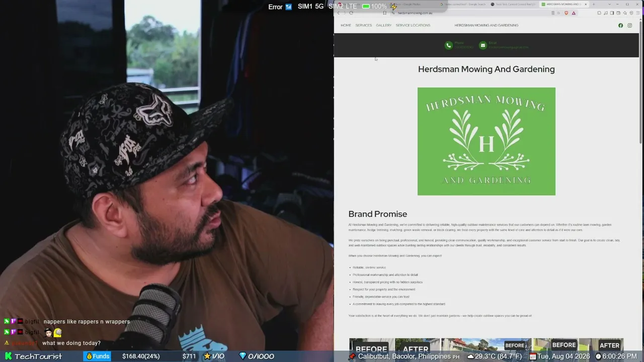This screenshot has height=362, width=644.
Task: Click the clock icon beside the time
Action: 598,356
